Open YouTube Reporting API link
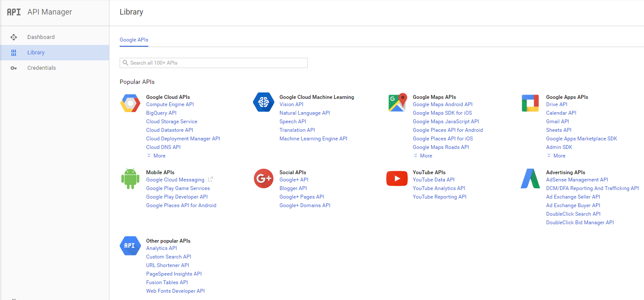This screenshot has width=644, height=300. pyautogui.click(x=440, y=197)
